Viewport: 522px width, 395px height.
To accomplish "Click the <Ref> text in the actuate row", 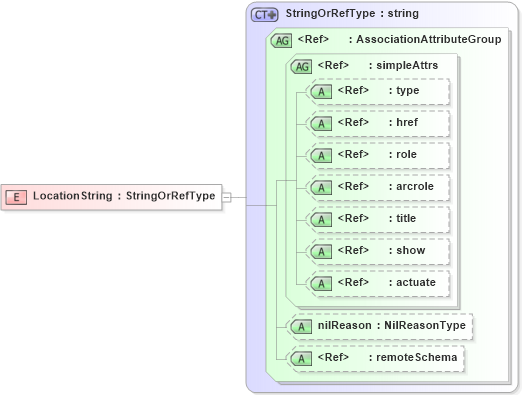I will pyautogui.click(x=353, y=282).
